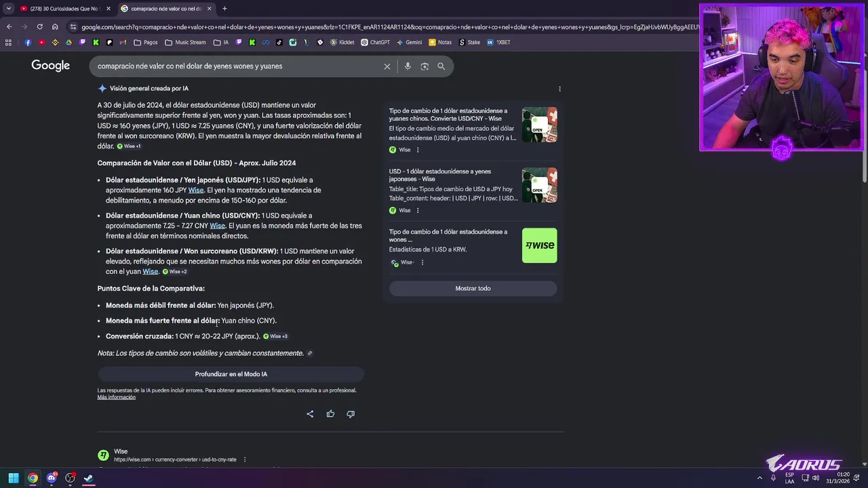
Task: Open the Wise link after 160 JPY
Action: point(196,190)
